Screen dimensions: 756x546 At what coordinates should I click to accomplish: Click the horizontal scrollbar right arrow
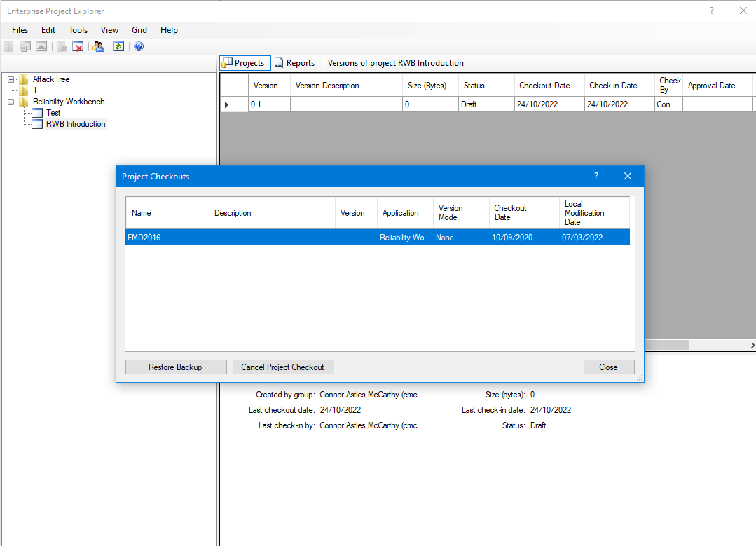click(x=752, y=346)
